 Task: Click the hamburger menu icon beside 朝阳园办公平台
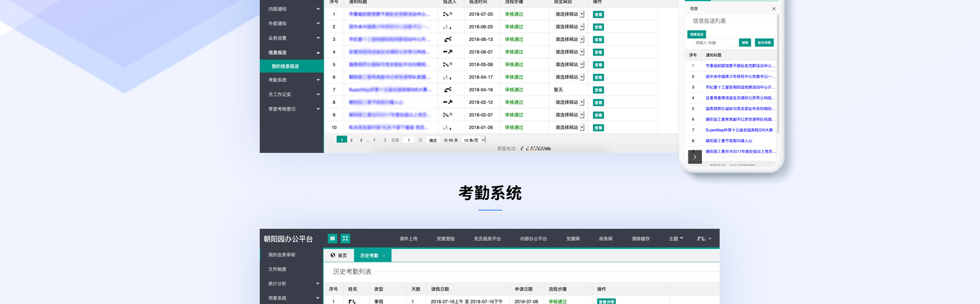click(332, 239)
